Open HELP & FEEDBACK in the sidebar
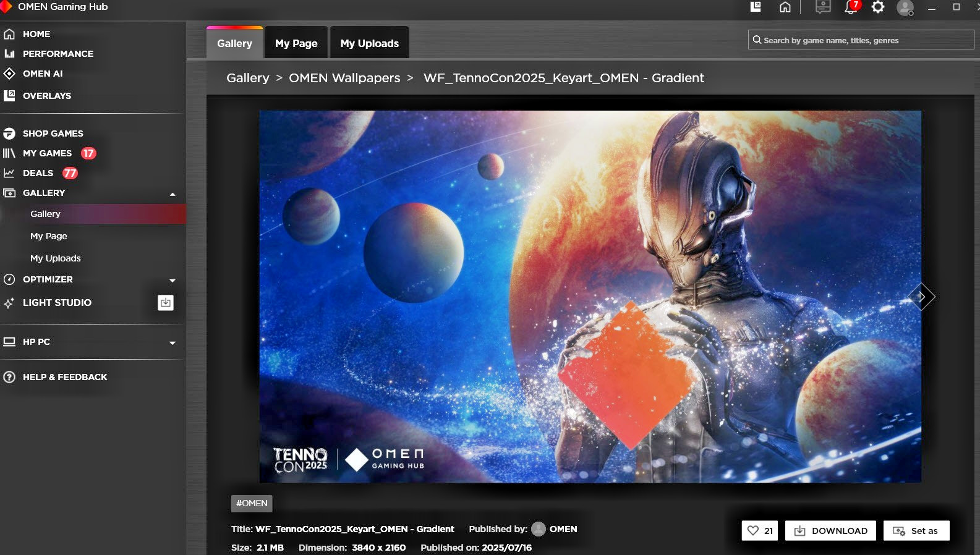This screenshot has height=555, width=980. click(65, 377)
